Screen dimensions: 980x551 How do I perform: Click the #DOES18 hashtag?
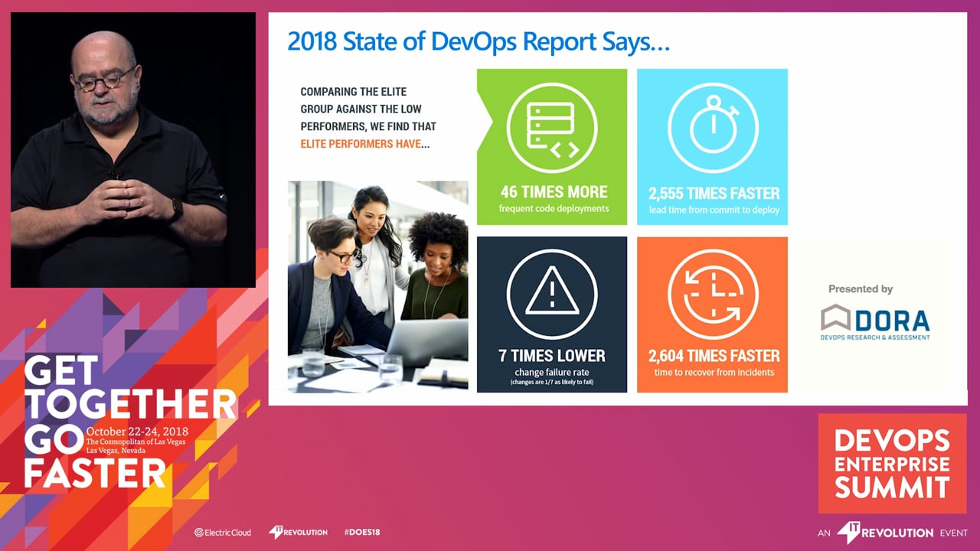tap(362, 532)
